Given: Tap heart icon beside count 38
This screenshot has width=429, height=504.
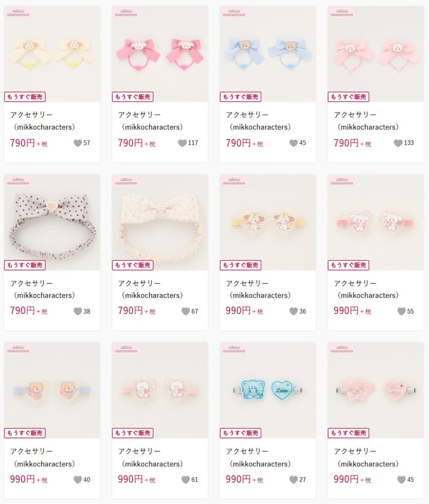Looking at the screenshot, I should [x=78, y=311].
